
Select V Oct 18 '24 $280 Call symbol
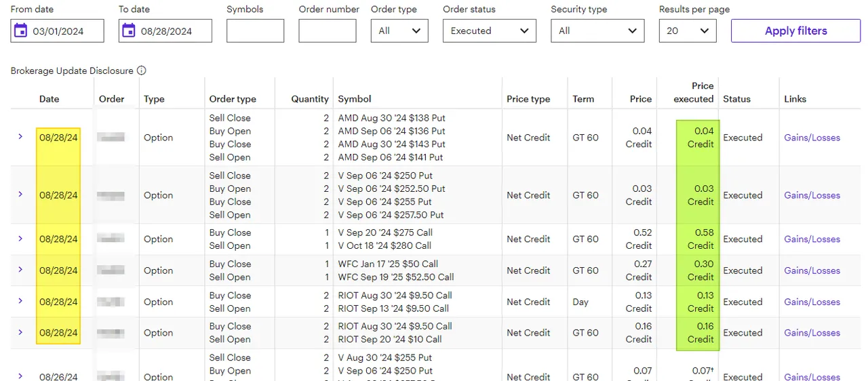[384, 245]
